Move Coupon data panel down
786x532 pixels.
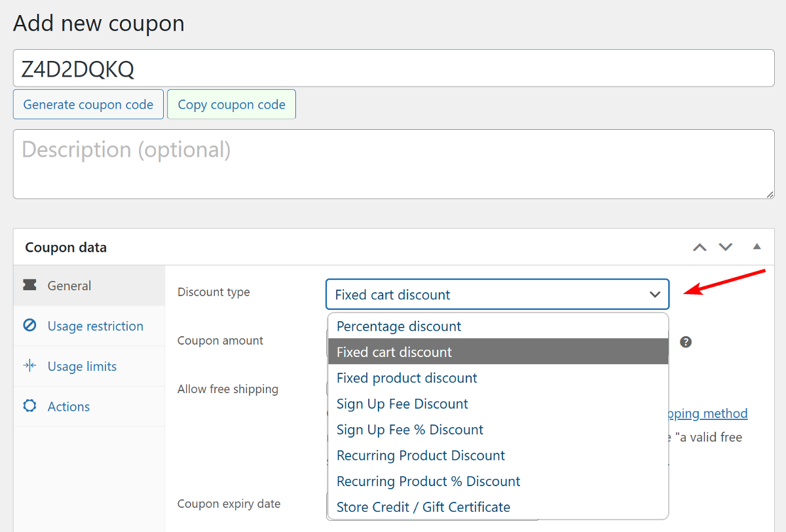(x=725, y=247)
